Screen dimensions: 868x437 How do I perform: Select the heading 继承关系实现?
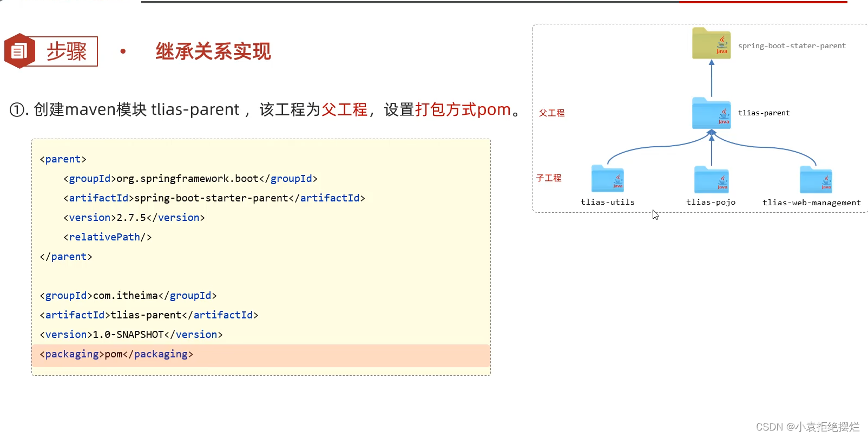click(x=213, y=51)
